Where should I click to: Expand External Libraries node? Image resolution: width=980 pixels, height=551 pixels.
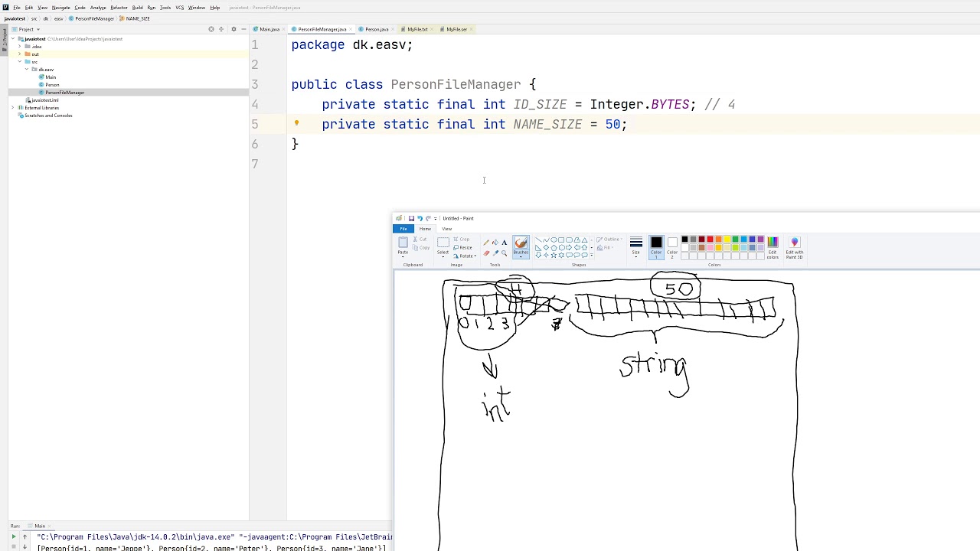click(x=12, y=107)
